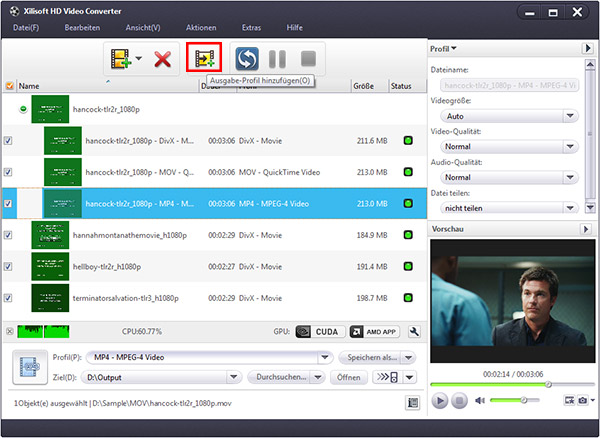Click the Dateiname input field
This screenshot has height=438, width=600.
click(509, 85)
